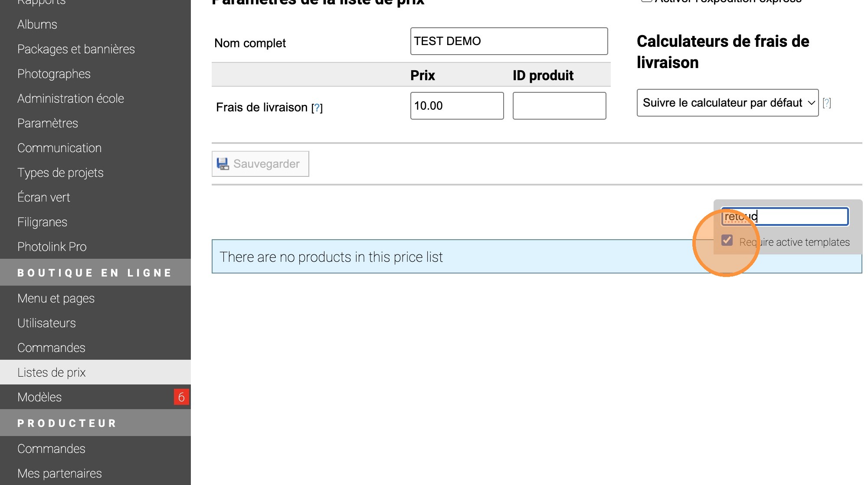The width and height of the screenshot is (868, 485).
Task: Toggle the Require active templates checkbox
Action: point(727,241)
